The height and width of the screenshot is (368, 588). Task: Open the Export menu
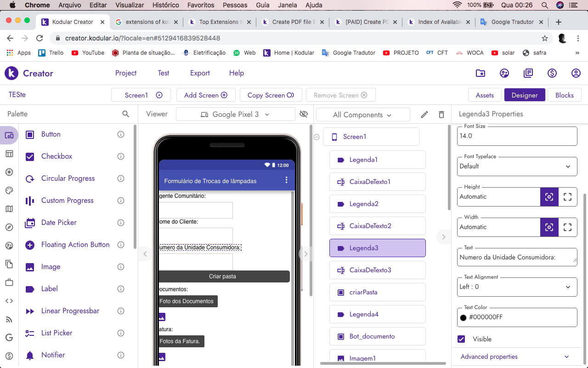click(x=200, y=73)
